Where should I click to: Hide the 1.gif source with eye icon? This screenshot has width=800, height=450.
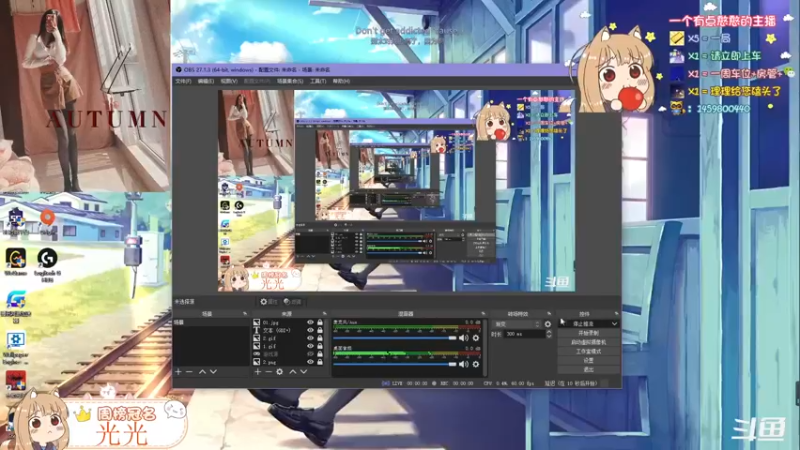[x=310, y=346]
